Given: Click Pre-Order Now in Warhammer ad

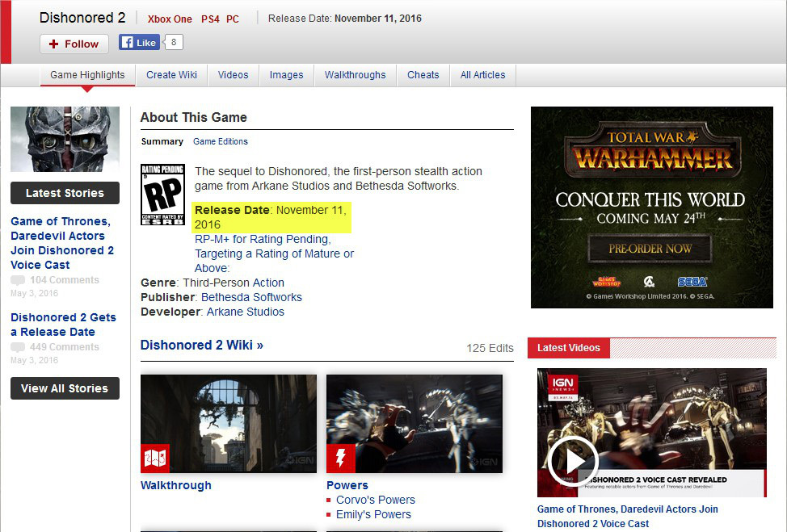Looking at the screenshot, I should pyautogui.click(x=650, y=249).
